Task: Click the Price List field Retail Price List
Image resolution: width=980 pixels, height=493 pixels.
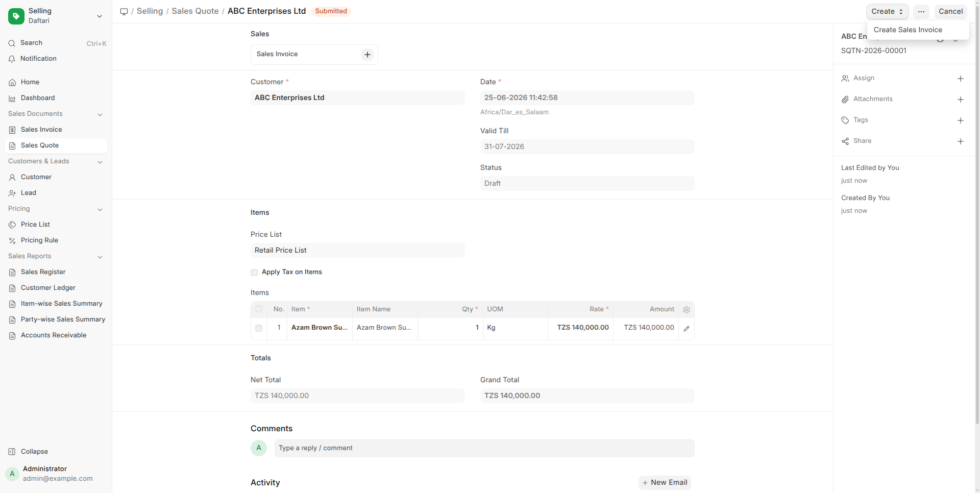Action: (x=357, y=251)
